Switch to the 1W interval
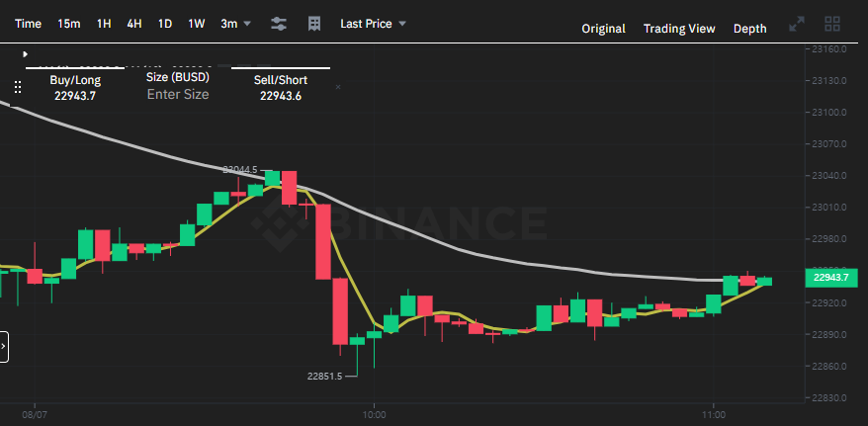This screenshot has height=426, width=868. coord(197,24)
